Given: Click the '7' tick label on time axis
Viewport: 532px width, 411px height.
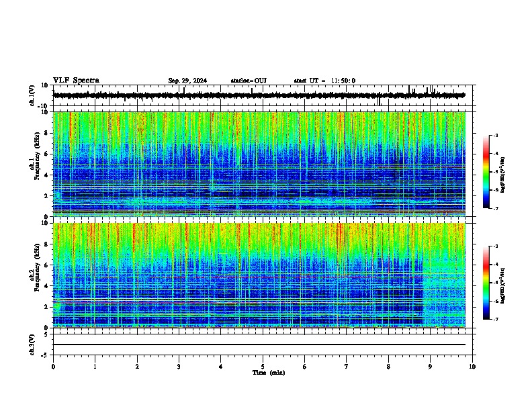Looking at the screenshot, I should tap(347, 367).
